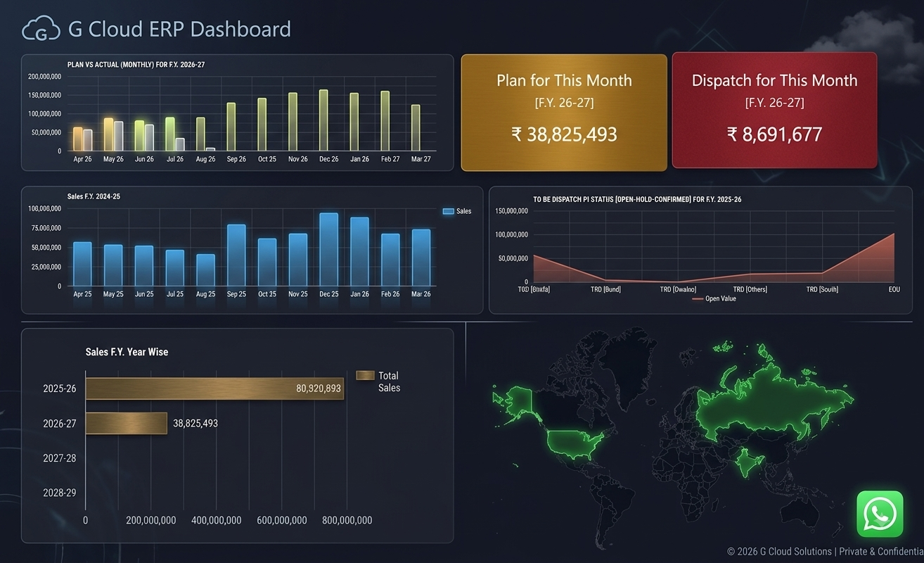Toggle the Total Sales legend swatch
This screenshot has height=563, width=924.
365,376
